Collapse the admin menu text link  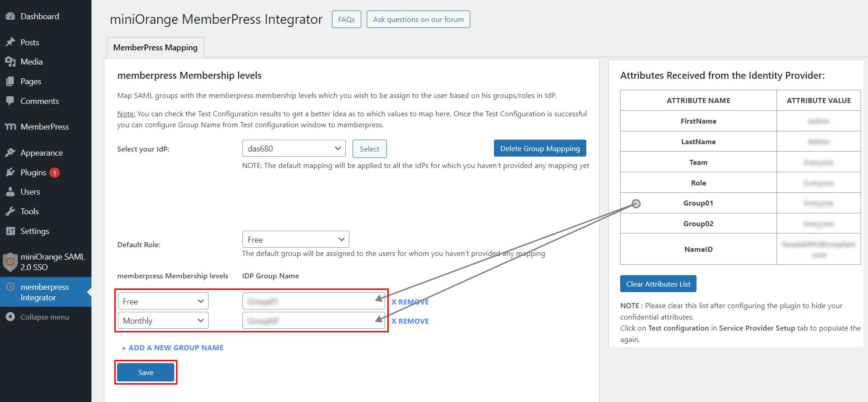[x=45, y=317]
